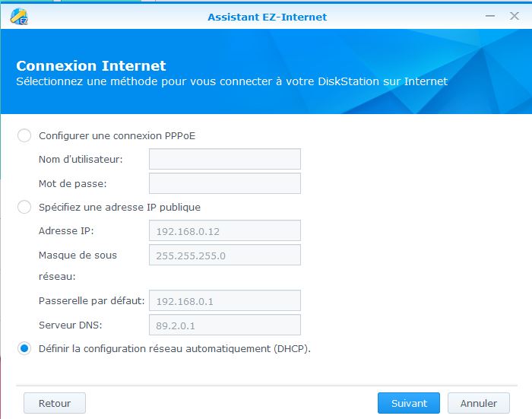Click the "Mot de passe:" label text
532x419 pixels.
point(72,183)
